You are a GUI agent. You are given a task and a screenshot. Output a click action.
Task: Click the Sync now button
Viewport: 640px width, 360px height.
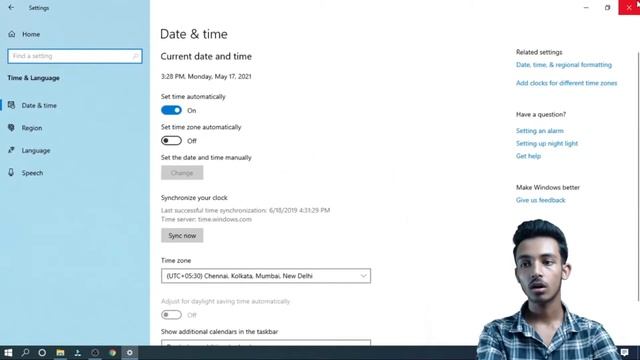[x=182, y=236]
